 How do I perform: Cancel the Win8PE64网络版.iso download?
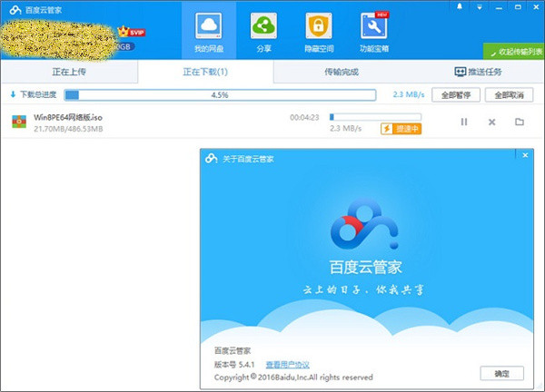pyautogui.click(x=491, y=122)
